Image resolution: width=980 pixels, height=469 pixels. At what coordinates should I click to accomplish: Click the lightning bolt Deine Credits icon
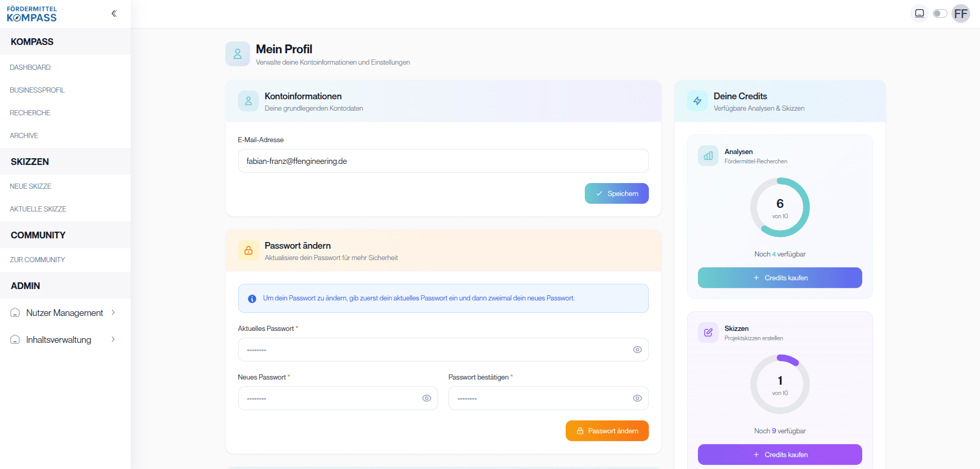697,101
